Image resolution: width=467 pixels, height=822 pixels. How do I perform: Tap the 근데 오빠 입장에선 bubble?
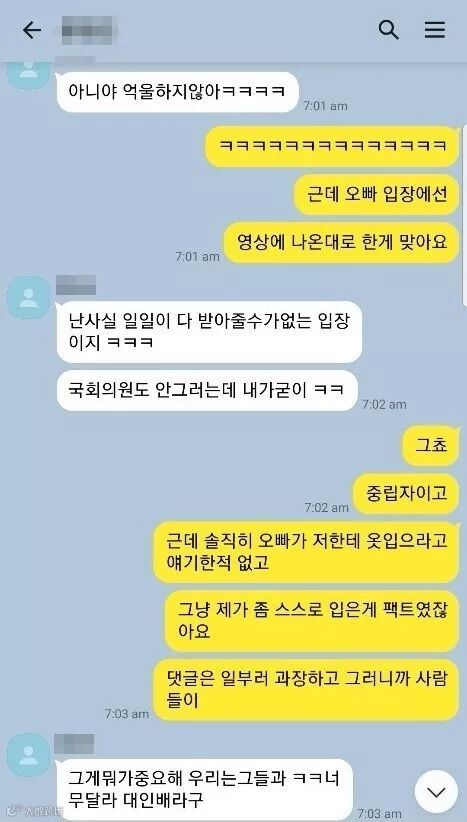click(376, 194)
